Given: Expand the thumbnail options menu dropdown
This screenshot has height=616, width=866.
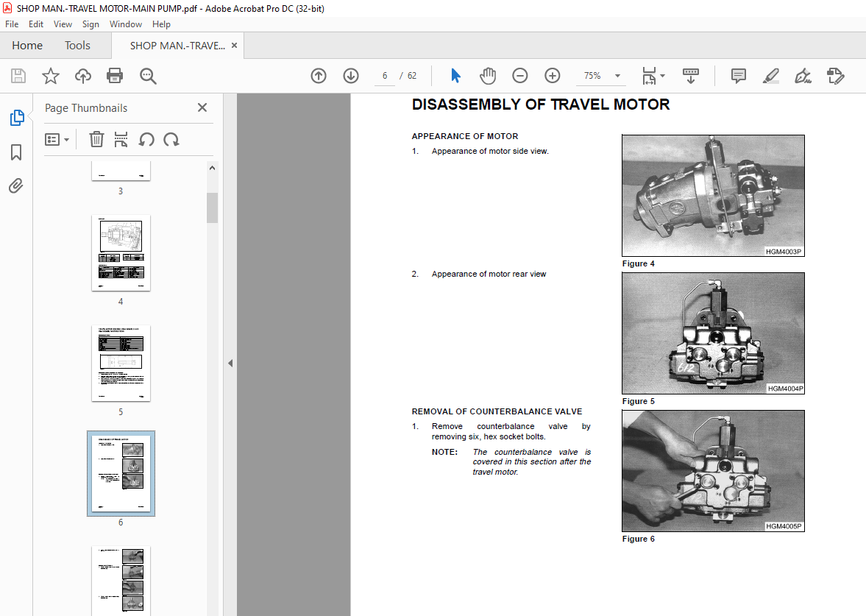Looking at the screenshot, I should tap(57, 139).
